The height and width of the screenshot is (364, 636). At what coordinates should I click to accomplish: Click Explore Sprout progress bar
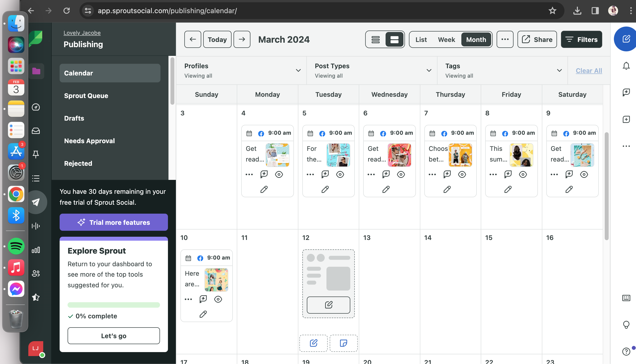114,305
